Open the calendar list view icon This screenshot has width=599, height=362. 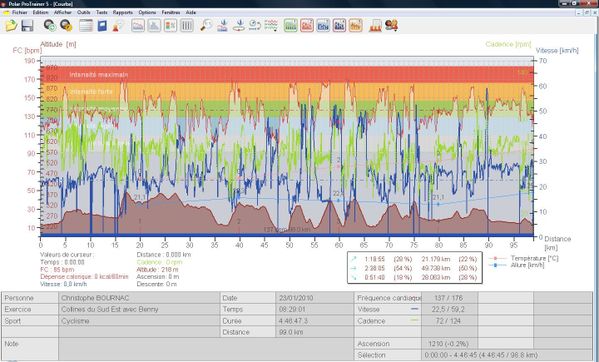[86, 26]
